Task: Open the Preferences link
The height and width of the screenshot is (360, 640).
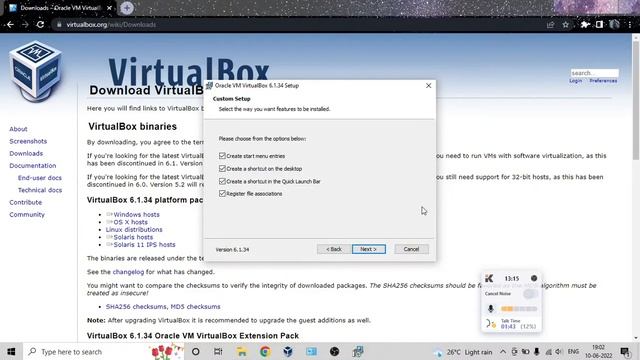Action: point(603,81)
